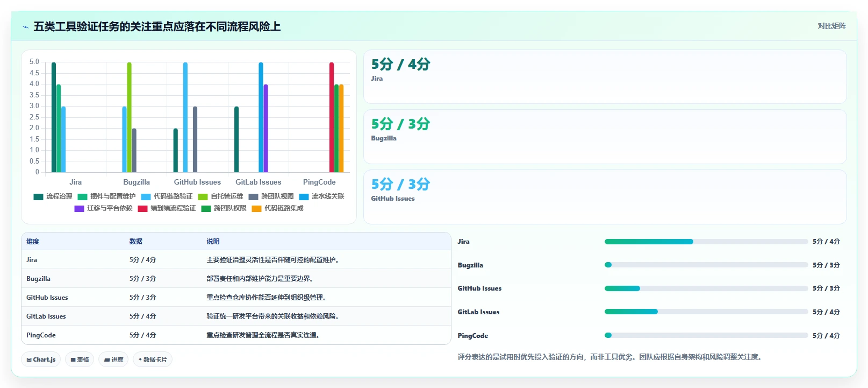Select the Bugzilla cell in the table
The width and height of the screenshot is (868, 388).
coord(38,279)
